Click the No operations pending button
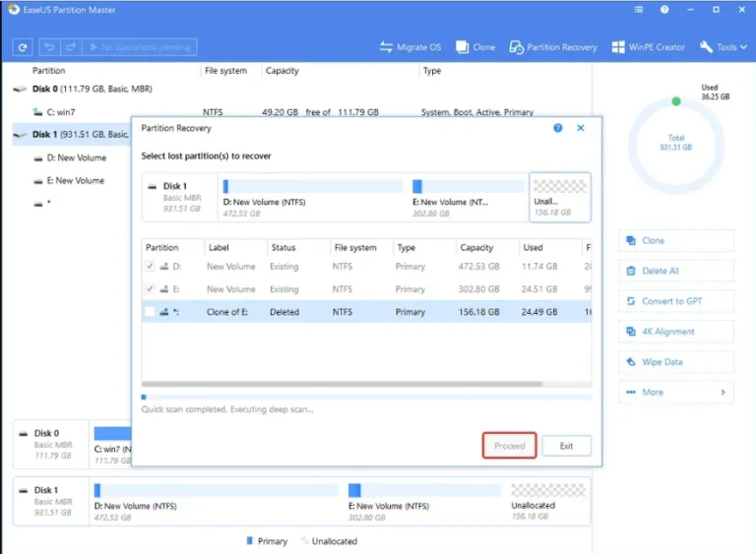 (x=140, y=47)
